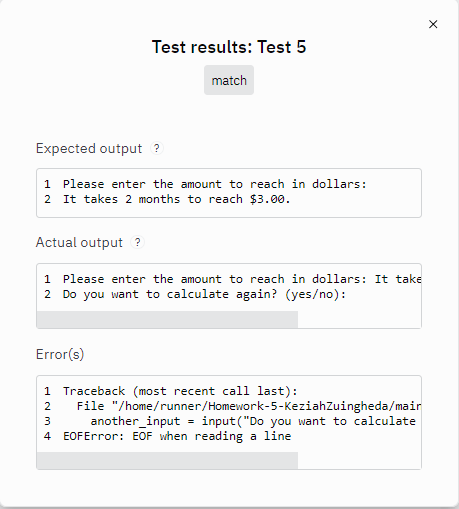Click the File path line in errors
The image size is (459, 509).
[x=249, y=406]
